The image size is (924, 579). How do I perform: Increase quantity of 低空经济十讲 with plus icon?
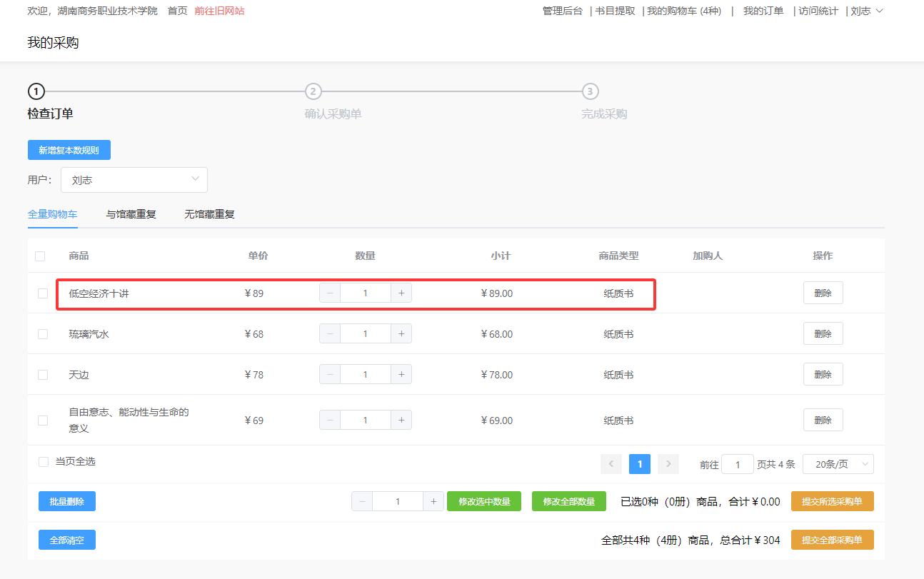(x=401, y=293)
